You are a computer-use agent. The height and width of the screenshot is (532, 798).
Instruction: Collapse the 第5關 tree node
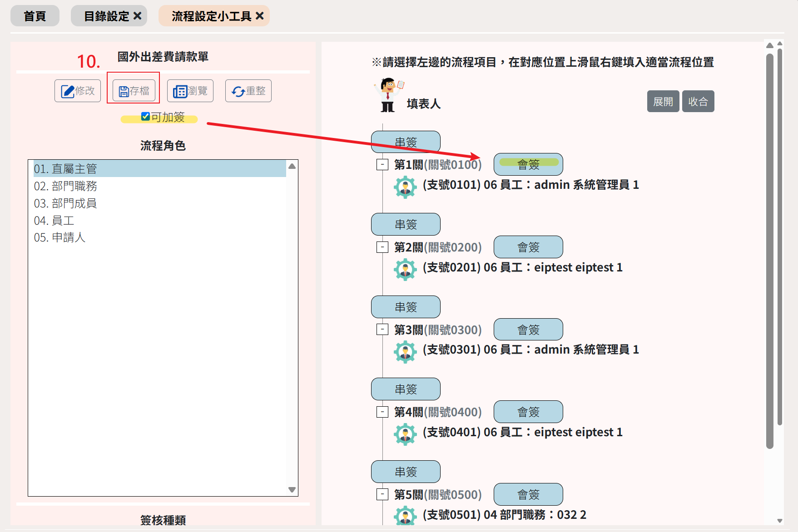(382, 494)
